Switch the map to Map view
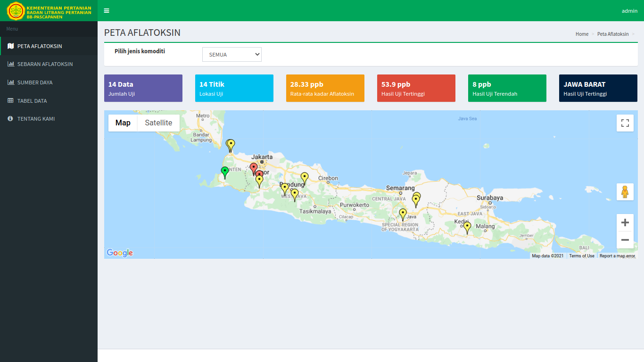 point(123,123)
